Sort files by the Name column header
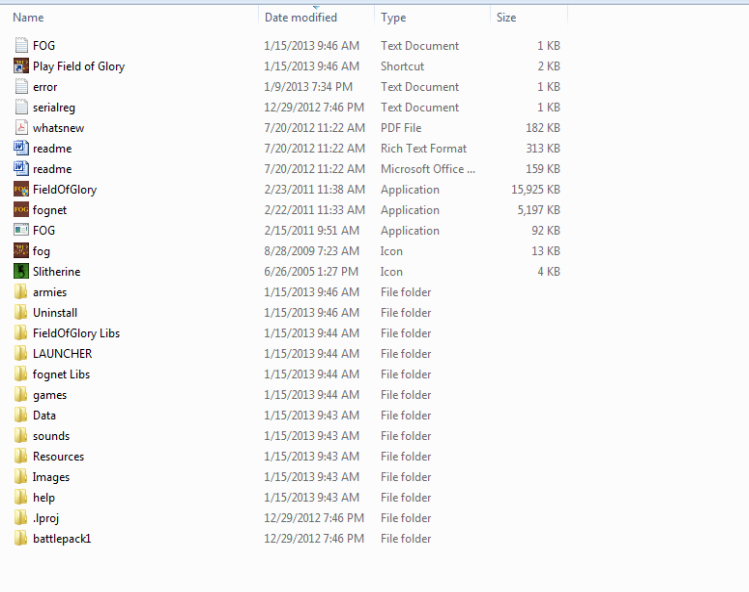This screenshot has height=592, width=749. [28, 17]
